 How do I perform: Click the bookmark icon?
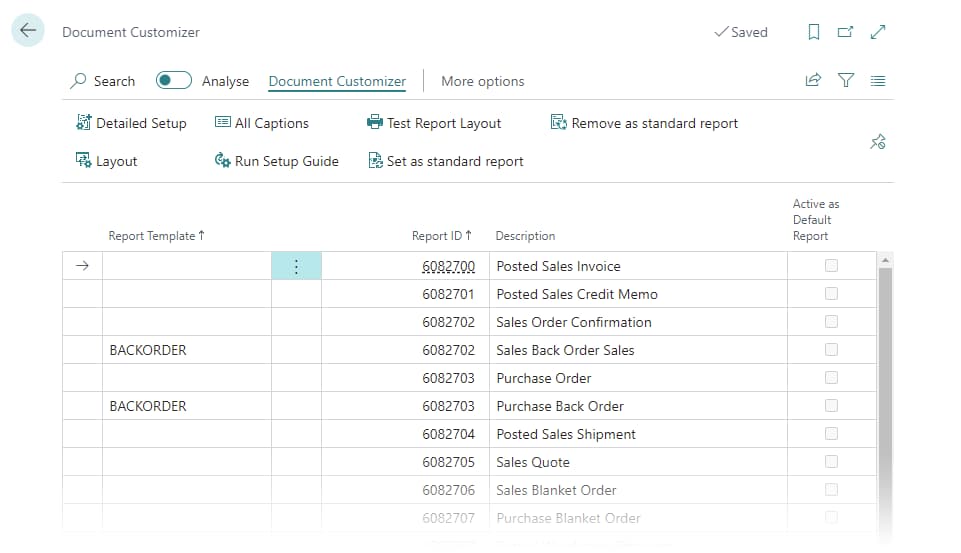pyautogui.click(x=813, y=32)
